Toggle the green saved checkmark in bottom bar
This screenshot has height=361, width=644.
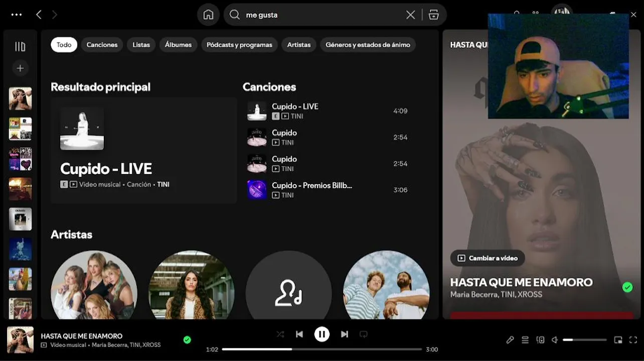tap(187, 340)
